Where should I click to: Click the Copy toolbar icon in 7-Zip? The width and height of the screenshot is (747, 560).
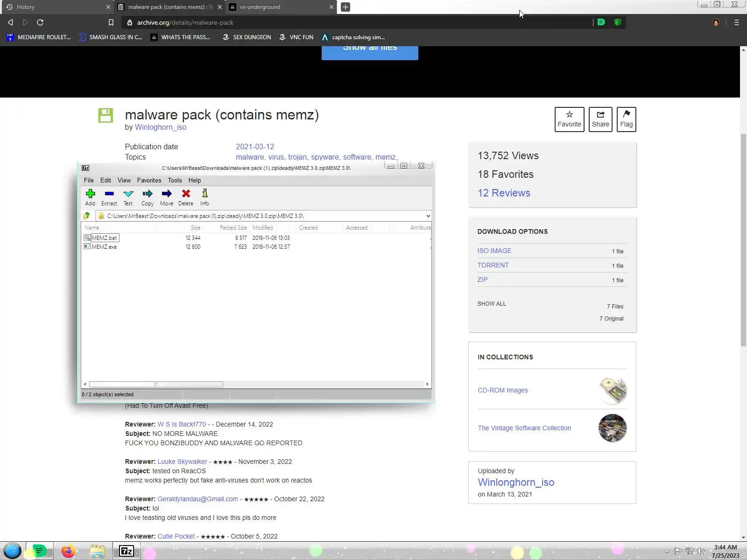148,197
